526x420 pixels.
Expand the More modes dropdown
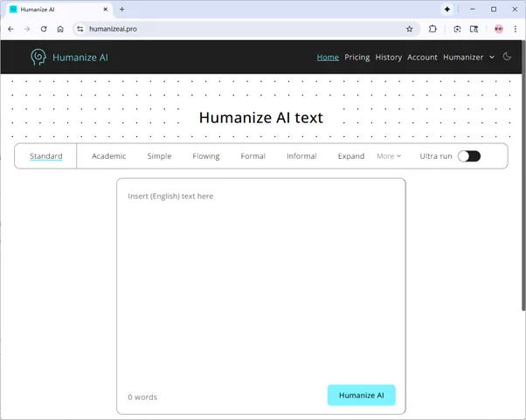tap(389, 156)
